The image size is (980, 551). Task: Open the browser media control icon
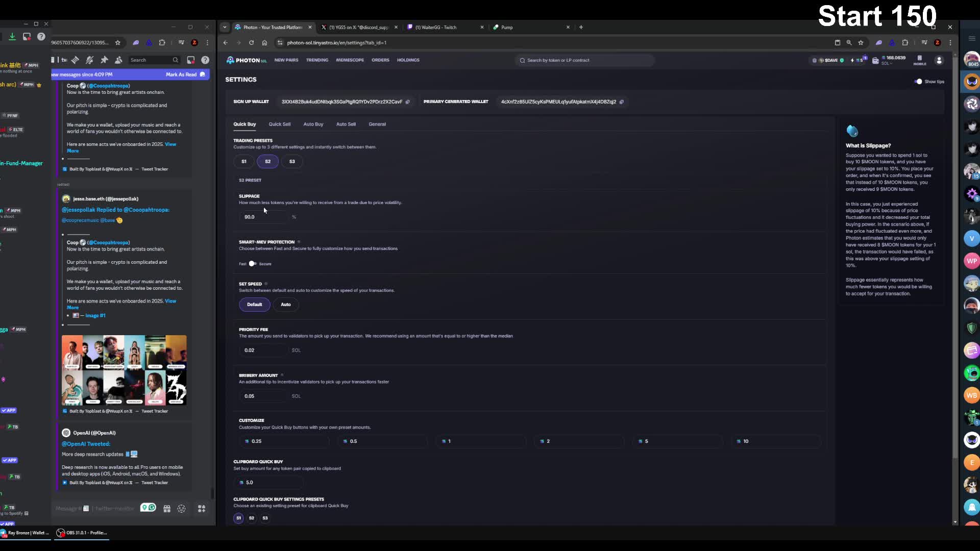click(924, 43)
